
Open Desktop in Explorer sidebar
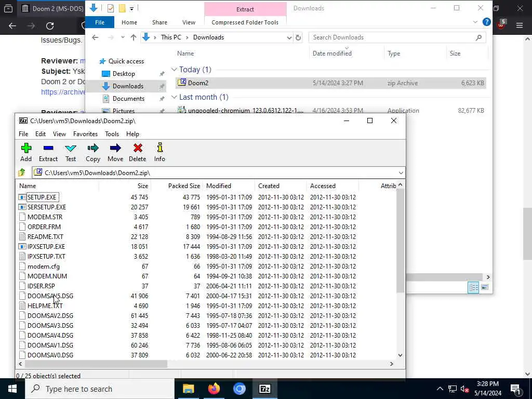click(124, 74)
